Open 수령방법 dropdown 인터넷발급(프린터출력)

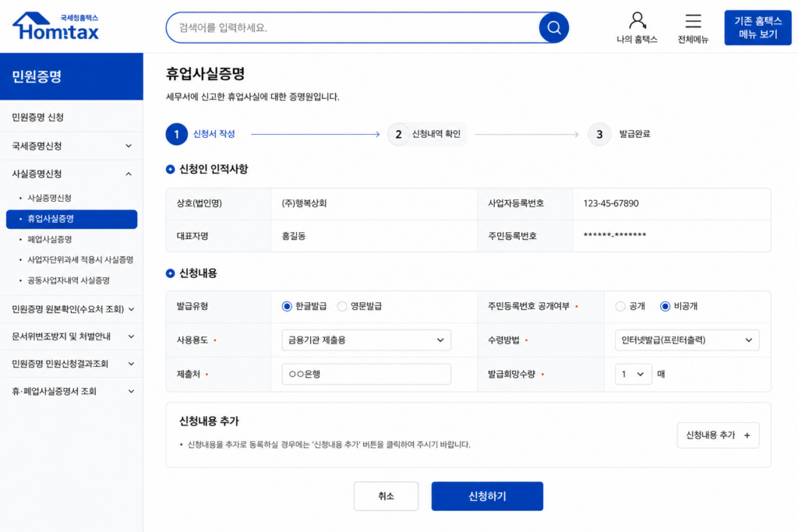point(687,340)
